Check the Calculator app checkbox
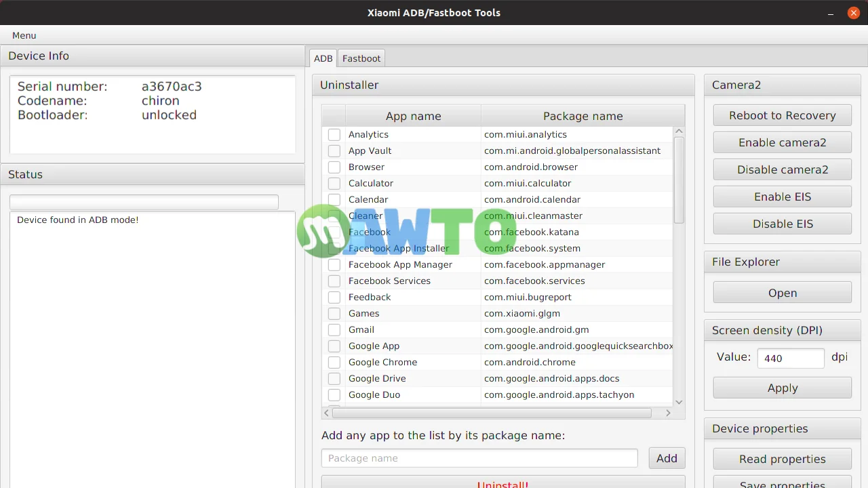The width and height of the screenshot is (868, 488). (x=334, y=183)
